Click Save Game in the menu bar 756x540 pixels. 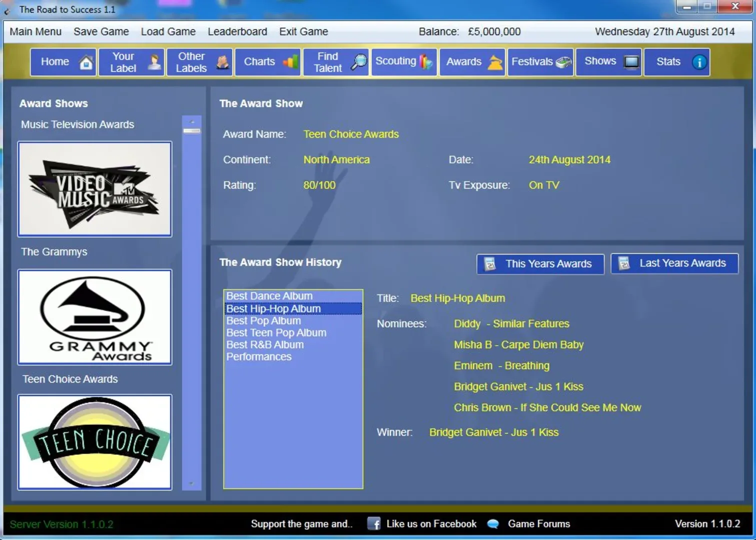coord(101,31)
